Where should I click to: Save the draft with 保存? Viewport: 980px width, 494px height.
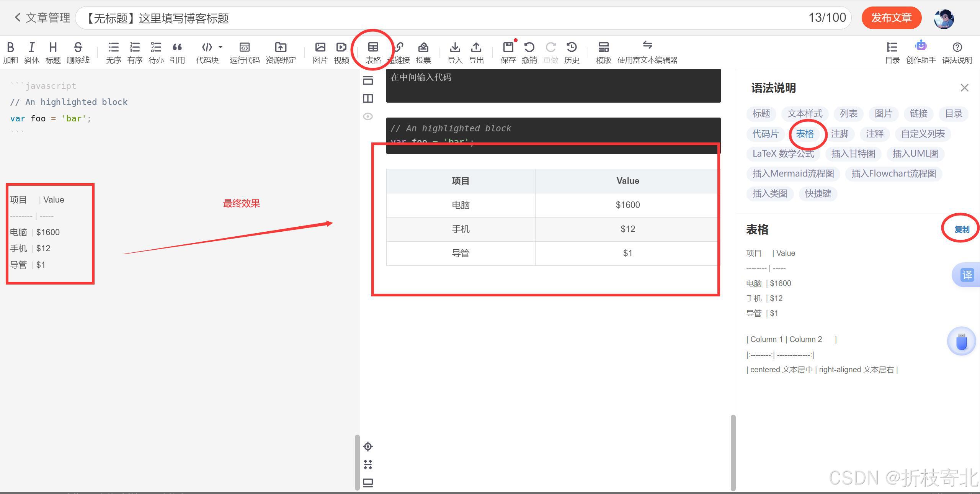(x=508, y=52)
